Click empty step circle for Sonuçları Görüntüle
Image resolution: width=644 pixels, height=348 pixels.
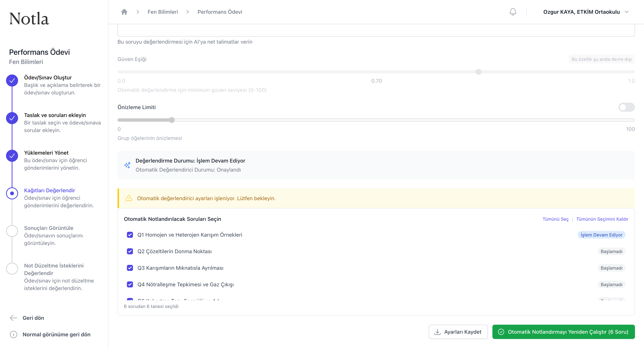12,231
